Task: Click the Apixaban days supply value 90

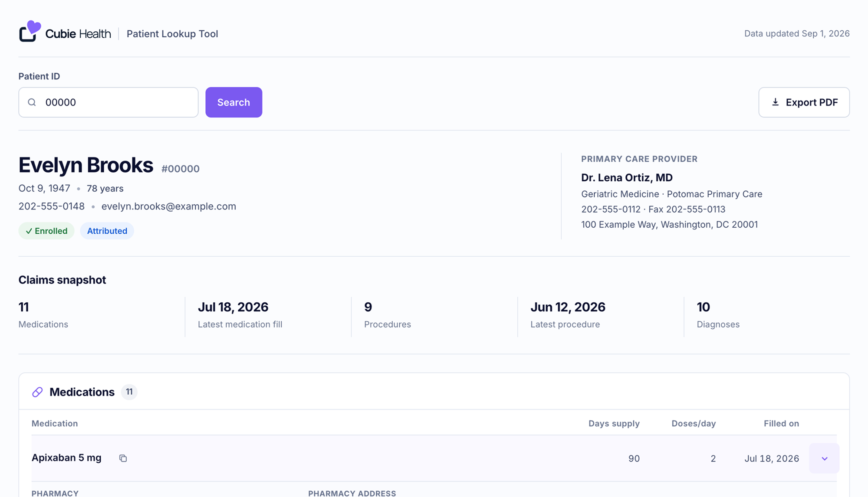Action: point(634,459)
